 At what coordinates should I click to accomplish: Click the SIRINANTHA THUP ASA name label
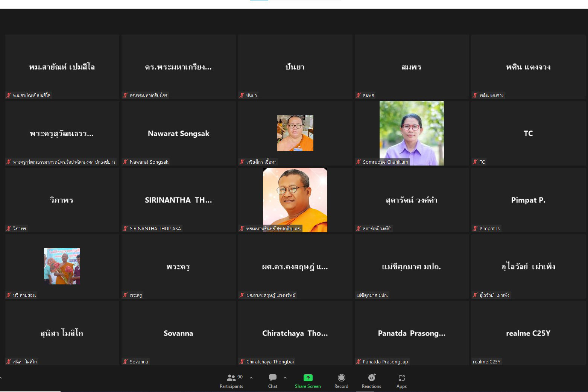(155, 228)
